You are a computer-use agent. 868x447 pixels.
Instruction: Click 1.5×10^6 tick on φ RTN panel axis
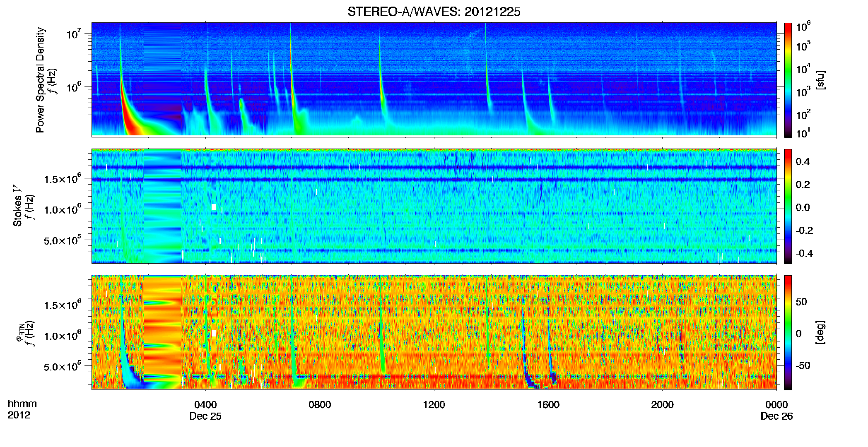63,305
